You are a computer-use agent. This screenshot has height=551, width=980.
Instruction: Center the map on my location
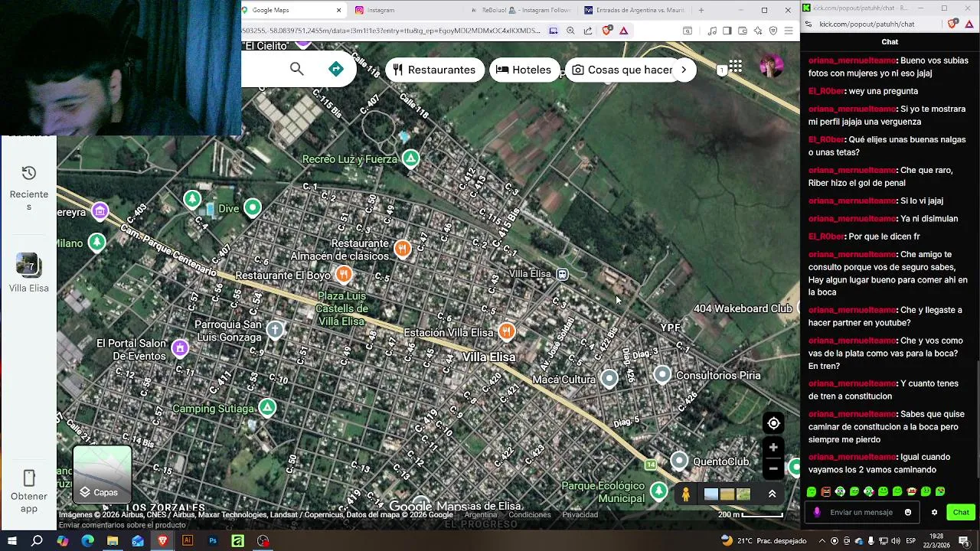773,423
